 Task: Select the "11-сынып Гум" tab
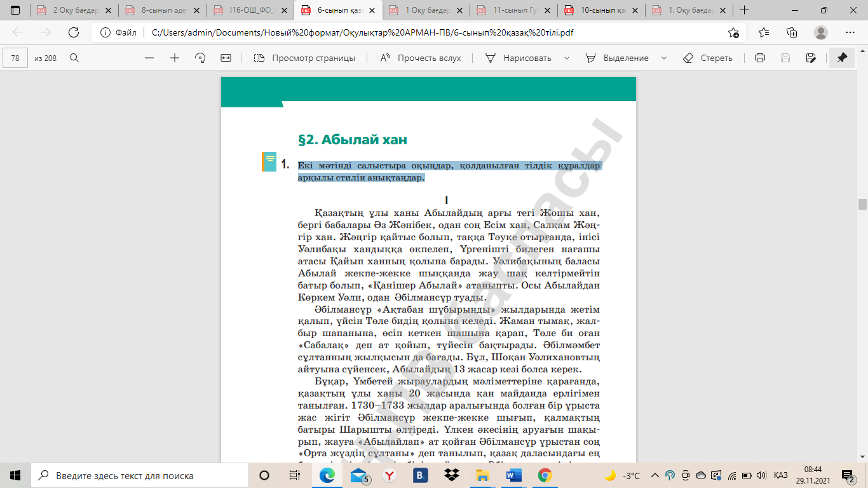pos(513,10)
